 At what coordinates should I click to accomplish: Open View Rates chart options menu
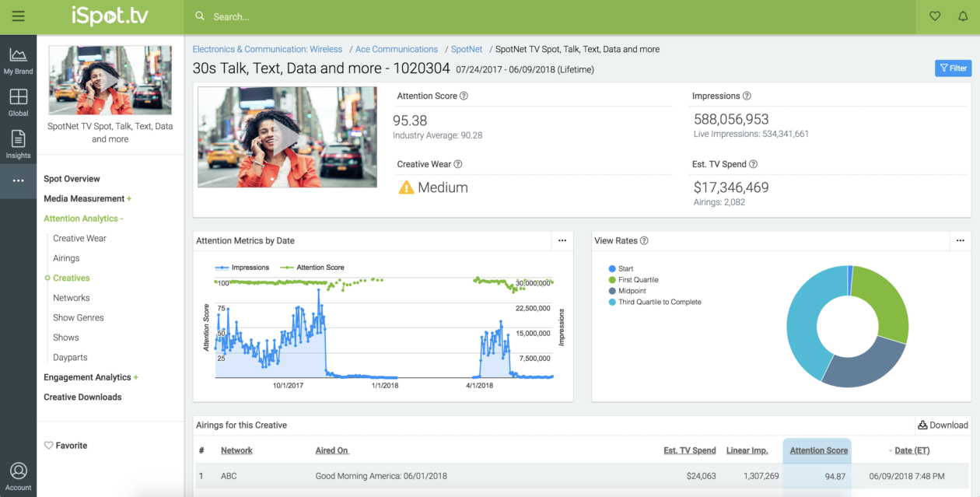click(961, 241)
